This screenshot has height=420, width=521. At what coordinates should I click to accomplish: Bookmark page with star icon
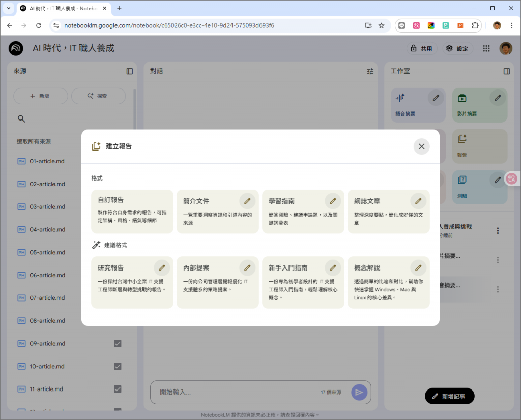coord(382,25)
